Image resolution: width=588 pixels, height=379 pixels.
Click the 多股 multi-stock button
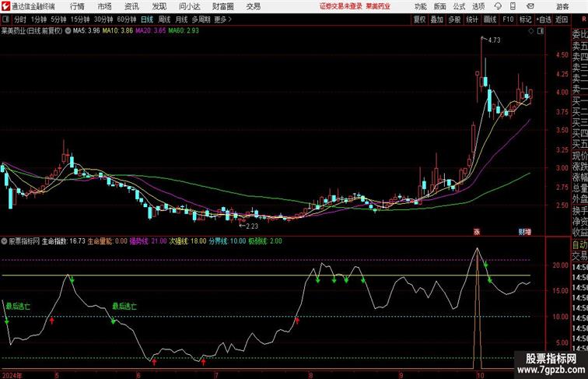(454, 19)
